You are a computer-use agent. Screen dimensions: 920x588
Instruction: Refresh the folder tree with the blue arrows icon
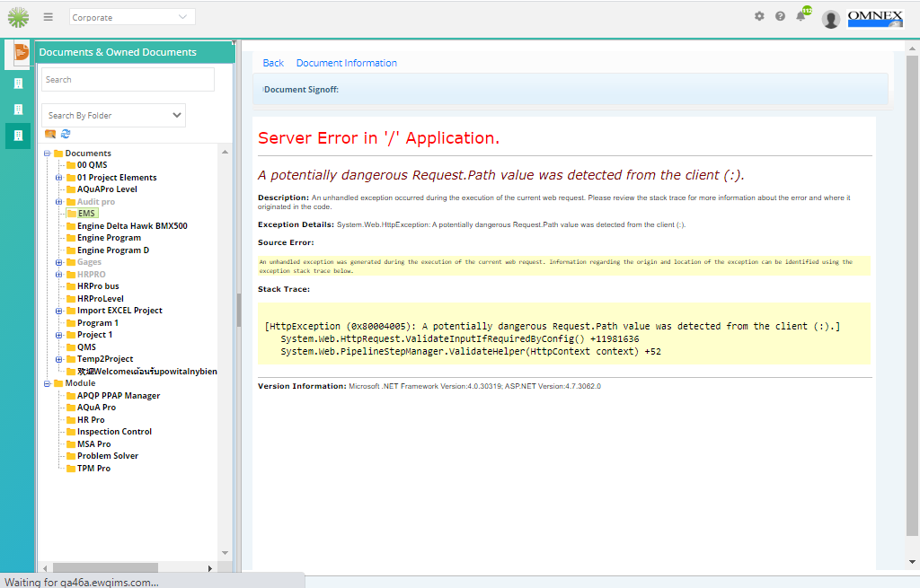[x=66, y=135]
